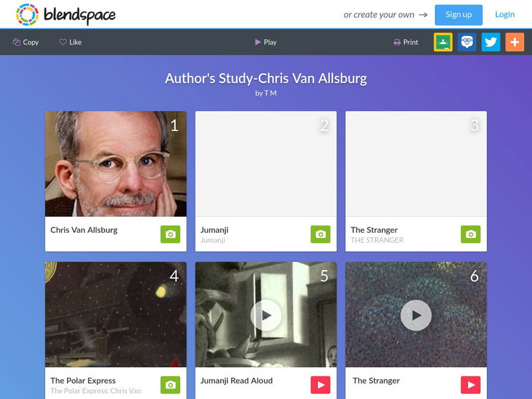
Task: Share to Google Classroom icon
Action: 443,42
